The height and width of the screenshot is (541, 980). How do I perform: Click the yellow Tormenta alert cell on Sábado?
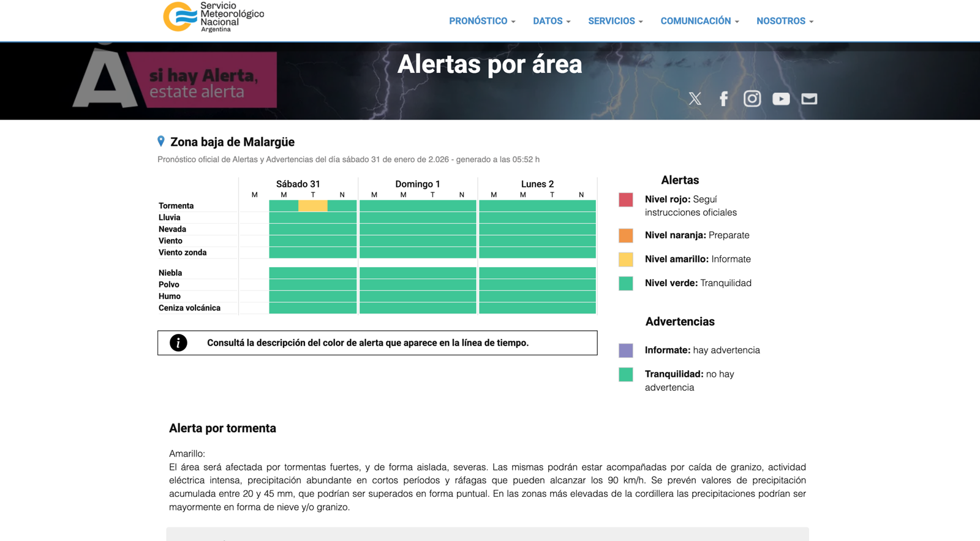pos(313,206)
